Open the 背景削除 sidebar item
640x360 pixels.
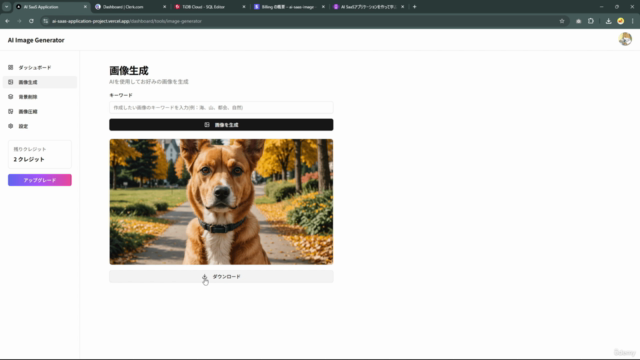coord(40,97)
